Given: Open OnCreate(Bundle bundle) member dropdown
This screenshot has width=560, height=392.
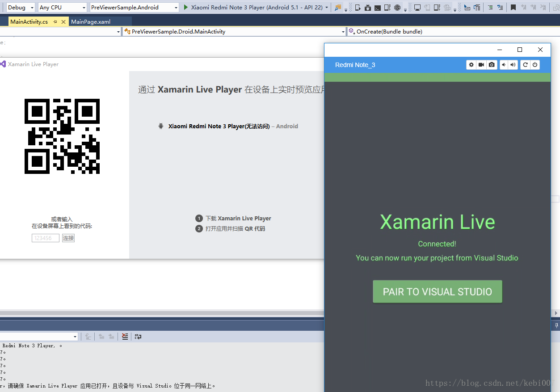Looking at the screenshot, I should (453, 32).
